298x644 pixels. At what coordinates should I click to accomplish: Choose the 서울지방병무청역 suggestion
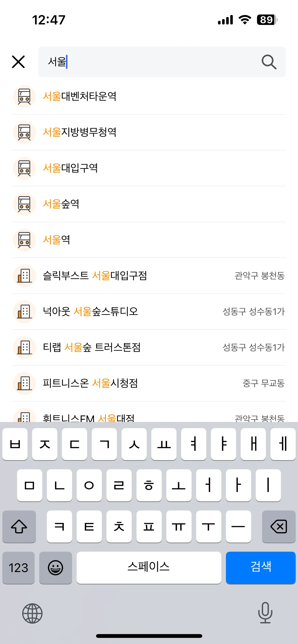(149, 132)
